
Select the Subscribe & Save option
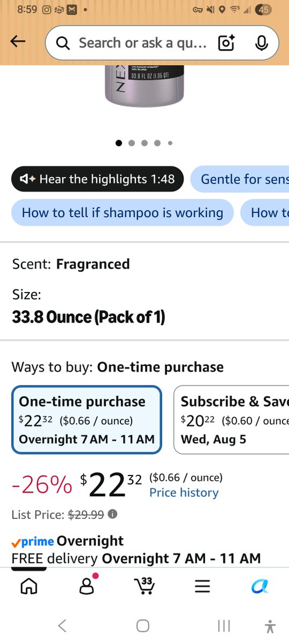[231, 420]
